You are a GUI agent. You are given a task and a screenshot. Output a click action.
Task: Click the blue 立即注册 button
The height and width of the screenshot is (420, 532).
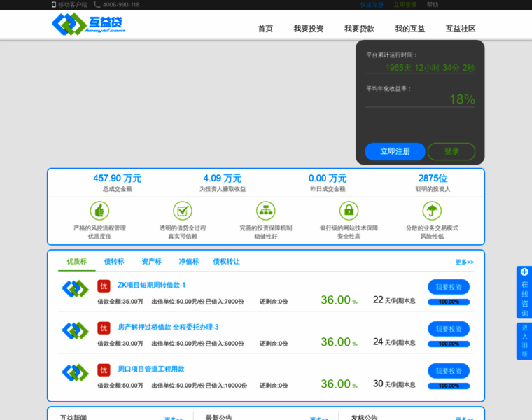click(x=395, y=151)
